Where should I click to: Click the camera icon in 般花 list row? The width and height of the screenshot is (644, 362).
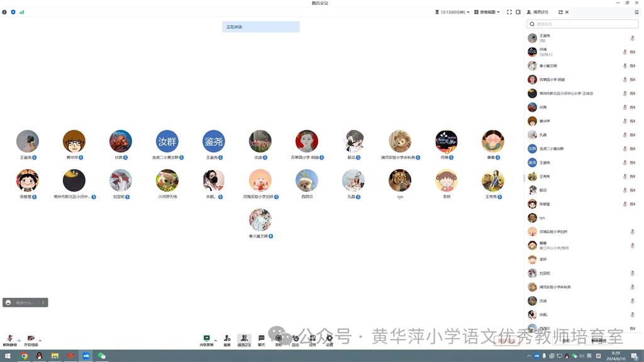pyautogui.click(x=633, y=190)
